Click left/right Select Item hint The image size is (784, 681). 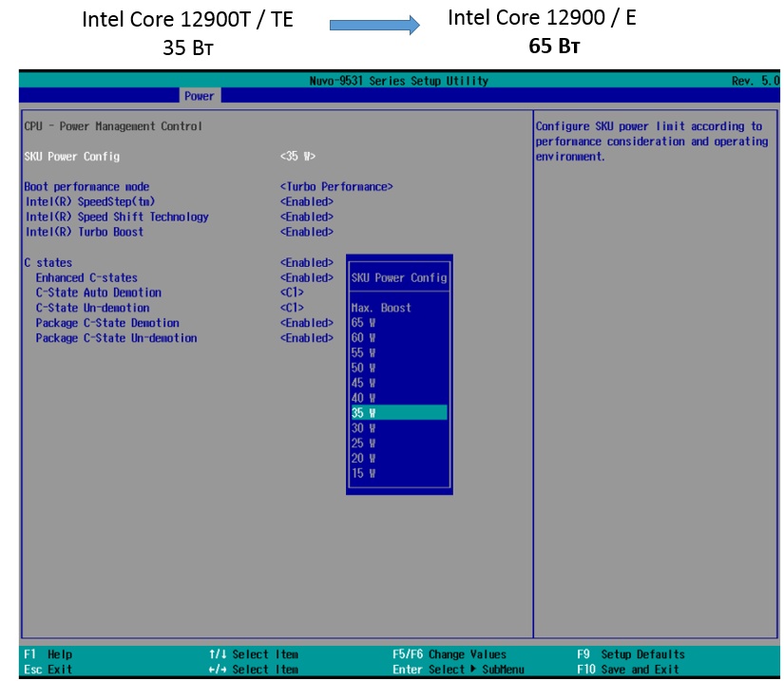tap(254, 669)
